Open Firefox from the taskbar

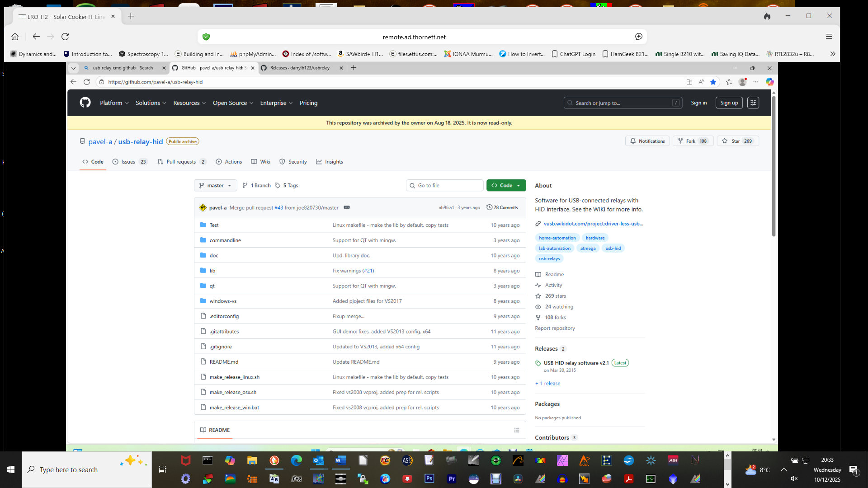point(274,460)
